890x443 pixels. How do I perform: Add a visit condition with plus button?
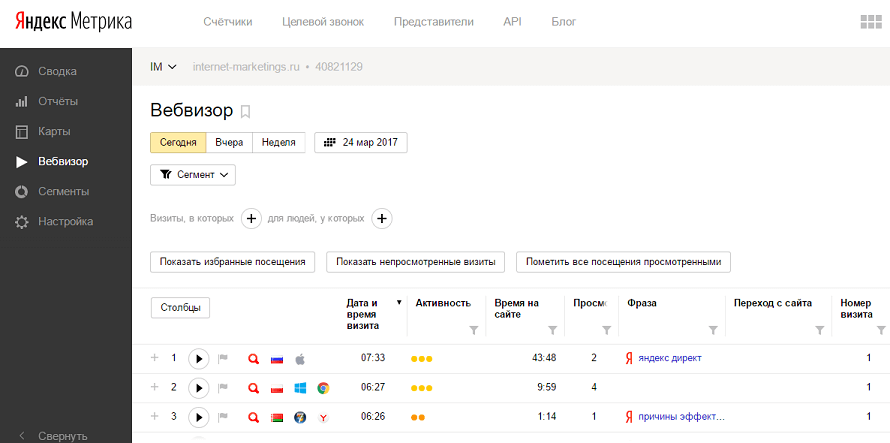pos(251,218)
